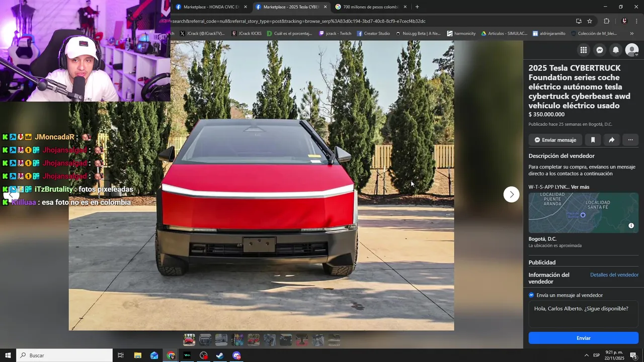
Task: Open the Windows Start menu
Action: tap(8, 355)
